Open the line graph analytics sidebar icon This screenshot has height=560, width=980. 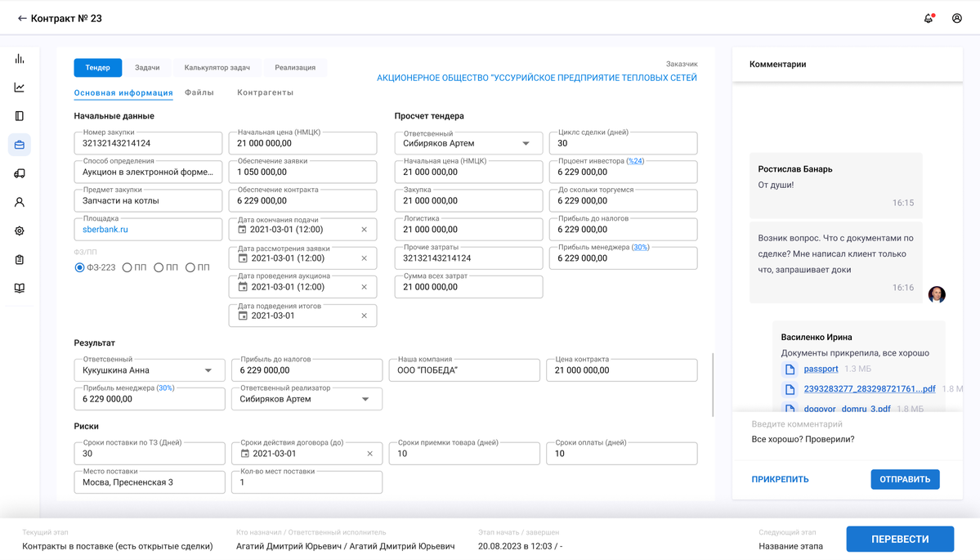tap(20, 87)
